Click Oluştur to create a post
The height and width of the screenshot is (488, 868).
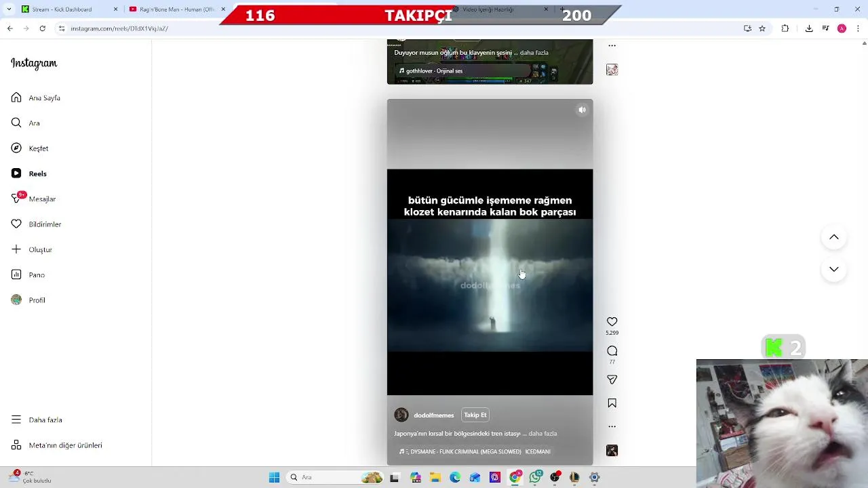[31, 249]
